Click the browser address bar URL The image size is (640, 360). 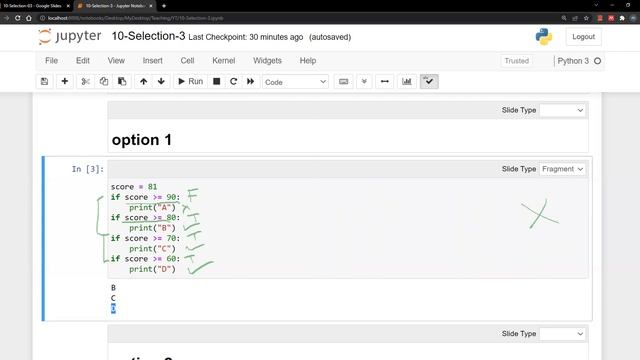coord(136,18)
